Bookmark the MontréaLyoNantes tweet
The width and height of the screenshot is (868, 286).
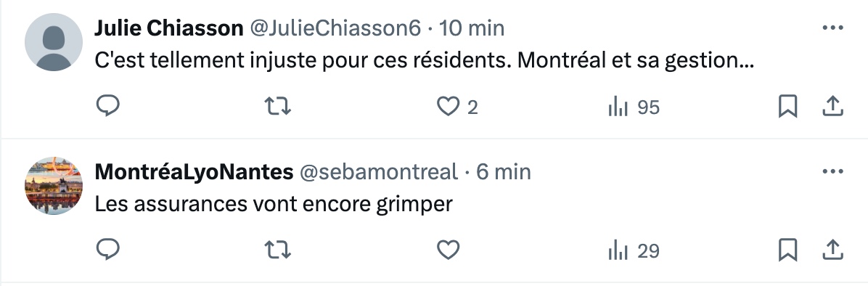pyautogui.click(x=787, y=250)
